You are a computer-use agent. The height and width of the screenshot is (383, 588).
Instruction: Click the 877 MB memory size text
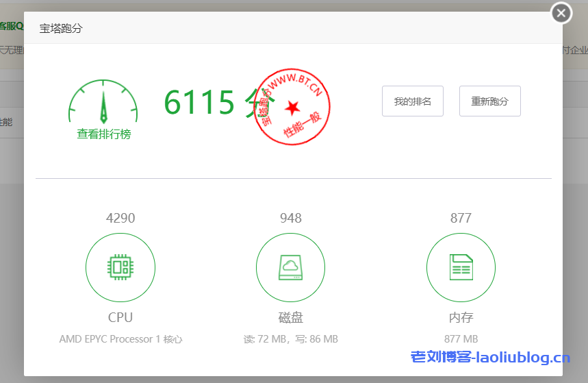tap(461, 339)
